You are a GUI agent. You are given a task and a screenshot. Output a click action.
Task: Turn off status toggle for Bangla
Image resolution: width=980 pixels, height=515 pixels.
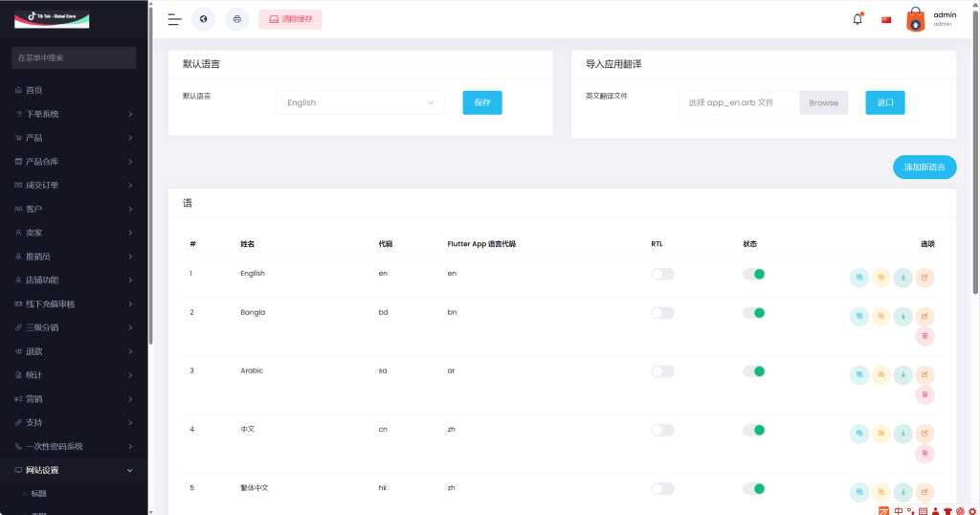coord(754,313)
